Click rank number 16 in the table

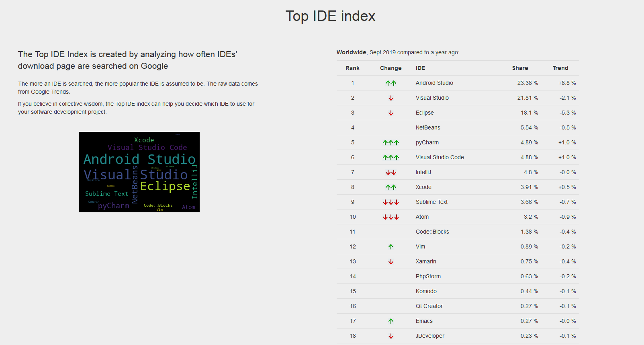tap(352, 306)
